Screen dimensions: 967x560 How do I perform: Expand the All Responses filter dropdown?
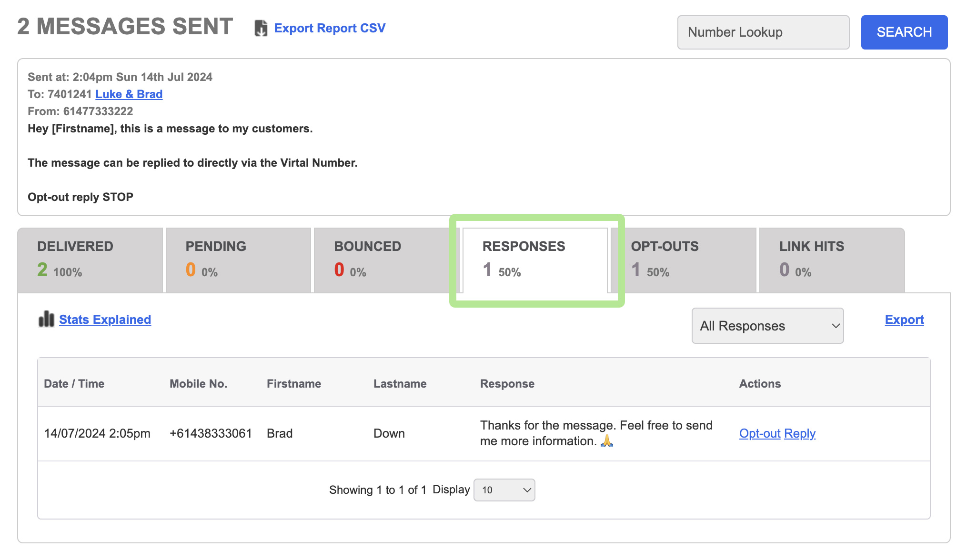(767, 326)
